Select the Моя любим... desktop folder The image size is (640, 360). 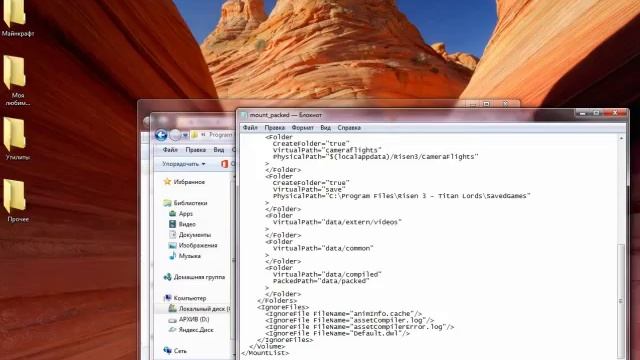click(15, 73)
